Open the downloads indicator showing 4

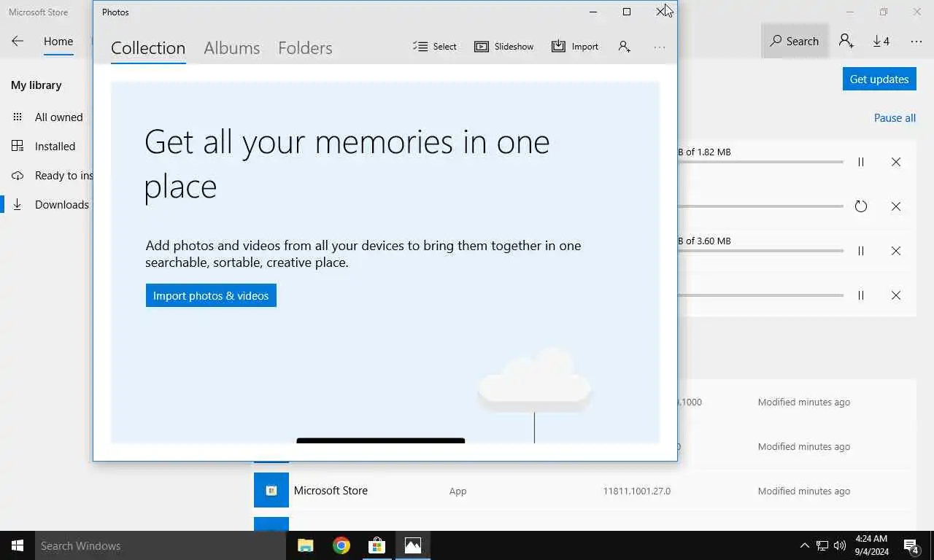(881, 42)
